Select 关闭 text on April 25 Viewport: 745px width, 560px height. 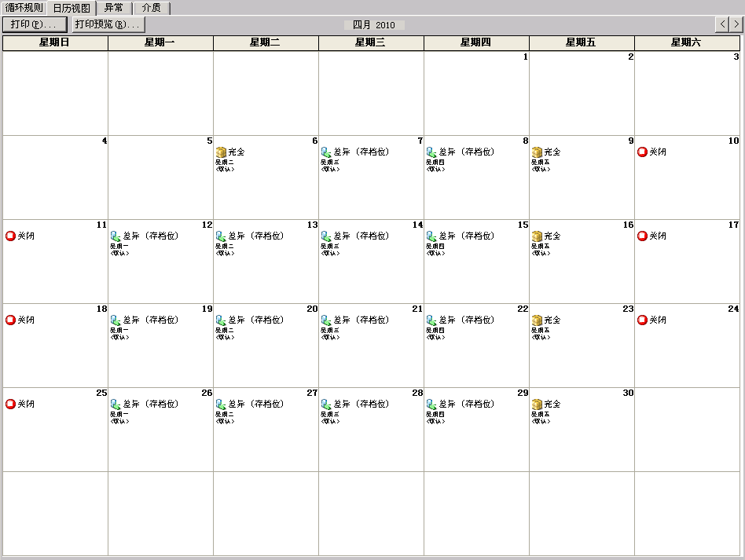click(x=26, y=404)
